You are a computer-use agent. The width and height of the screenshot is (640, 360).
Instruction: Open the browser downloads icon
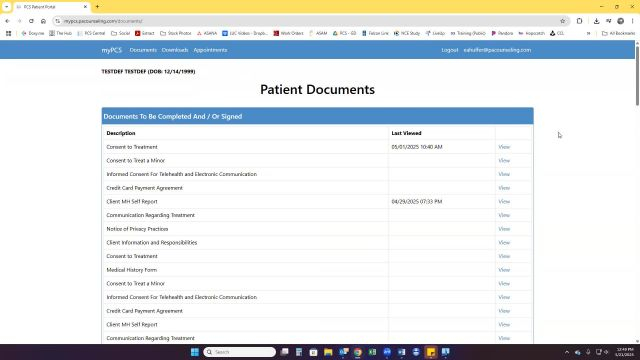pyautogui.click(x=596, y=21)
